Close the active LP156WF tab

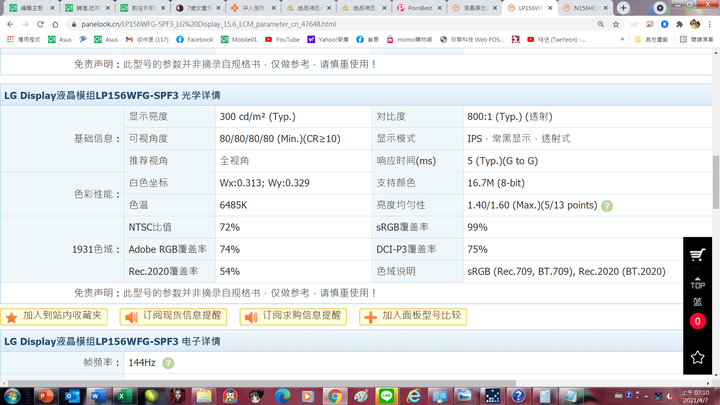click(x=550, y=8)
